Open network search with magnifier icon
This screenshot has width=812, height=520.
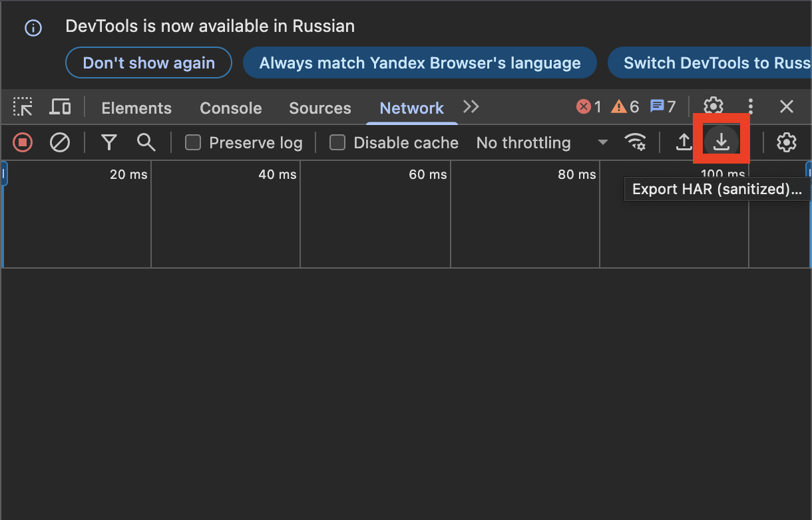click(146, 142)
